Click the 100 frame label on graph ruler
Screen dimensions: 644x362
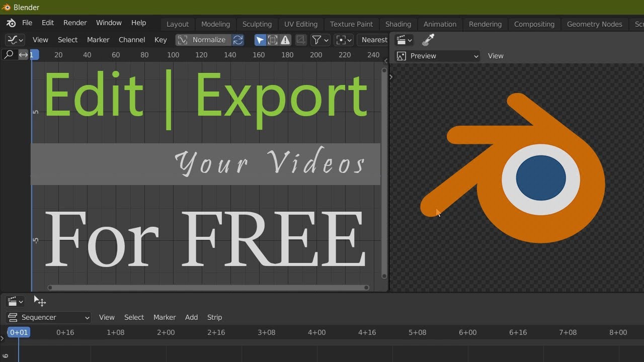point(173,55)
